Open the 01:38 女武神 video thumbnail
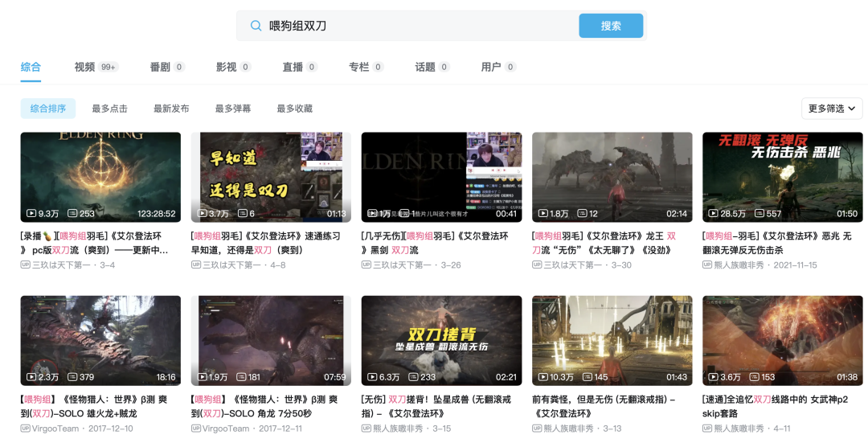The width and height of the screenshot is (868, 443). (783, 341)
